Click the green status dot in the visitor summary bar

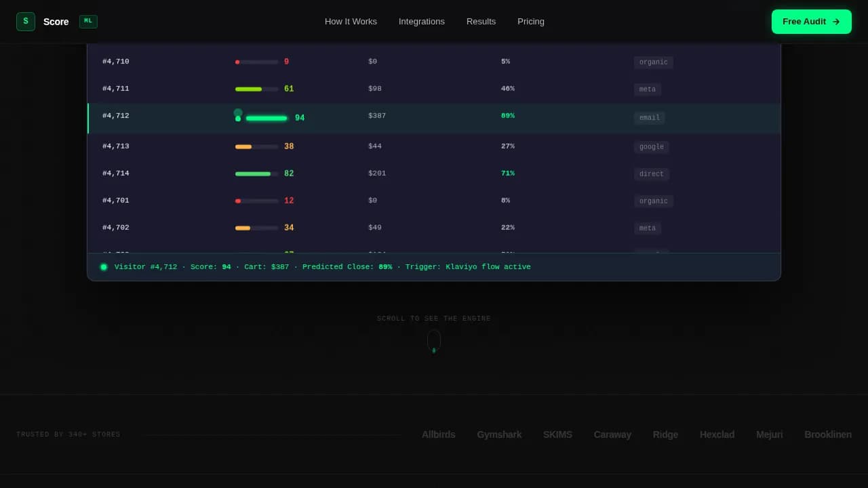click(x=104, y=266)
